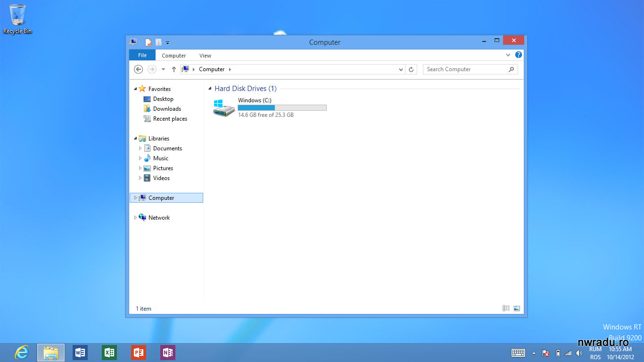Select Network in the navigation pane
The height and width of the screenshot is (362, 644).
click(159, 218)
